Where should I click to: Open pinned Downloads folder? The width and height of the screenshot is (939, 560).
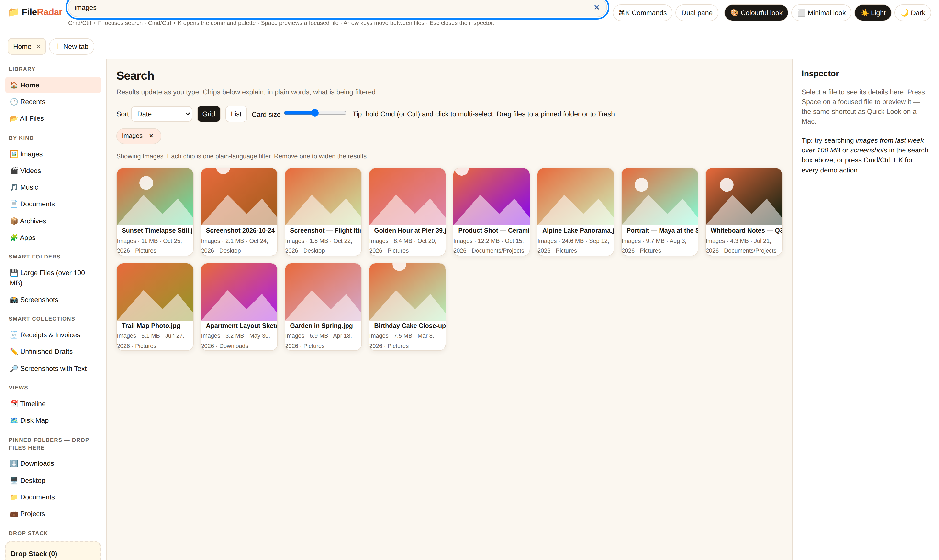pos(53,463)
